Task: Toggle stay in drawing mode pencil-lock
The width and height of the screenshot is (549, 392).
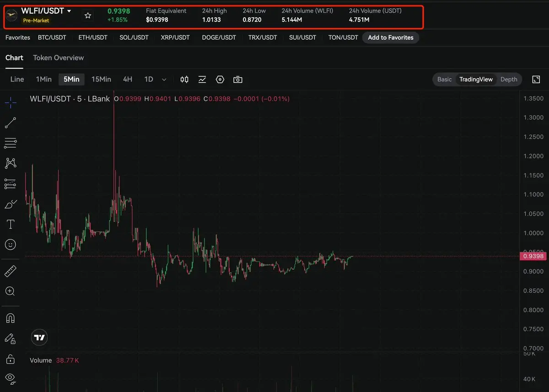Action: 11,338
